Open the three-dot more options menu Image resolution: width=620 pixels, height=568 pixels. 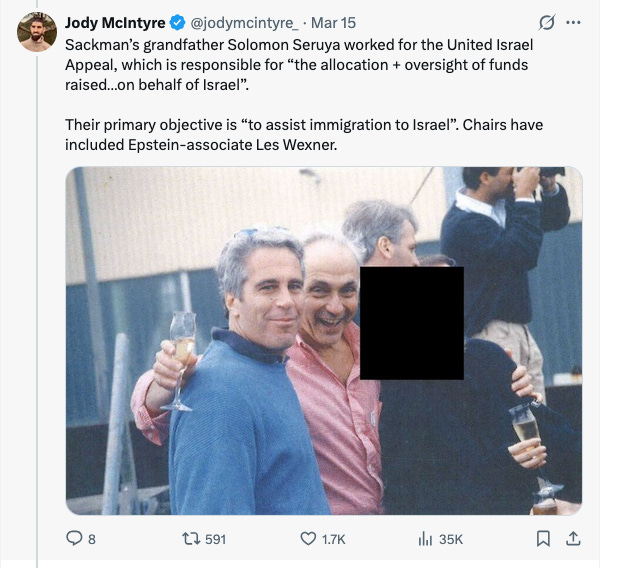pyautogui.click(x=573, y=23)
